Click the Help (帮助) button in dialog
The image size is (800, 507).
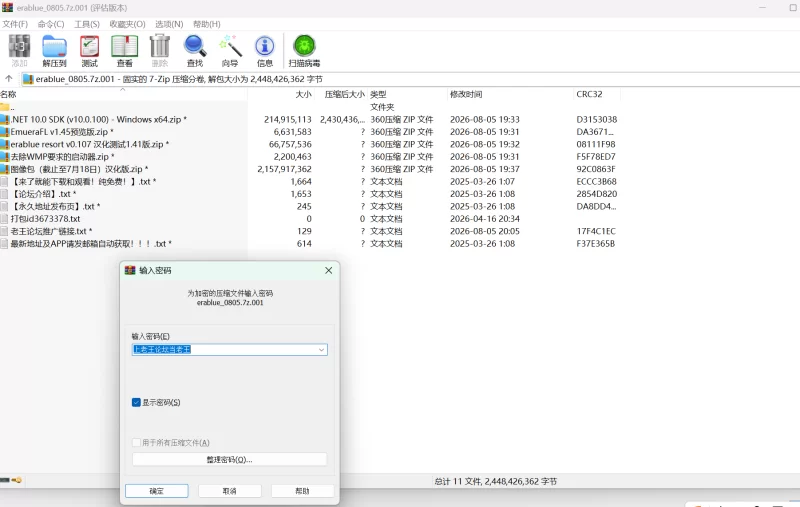[303, 491]
